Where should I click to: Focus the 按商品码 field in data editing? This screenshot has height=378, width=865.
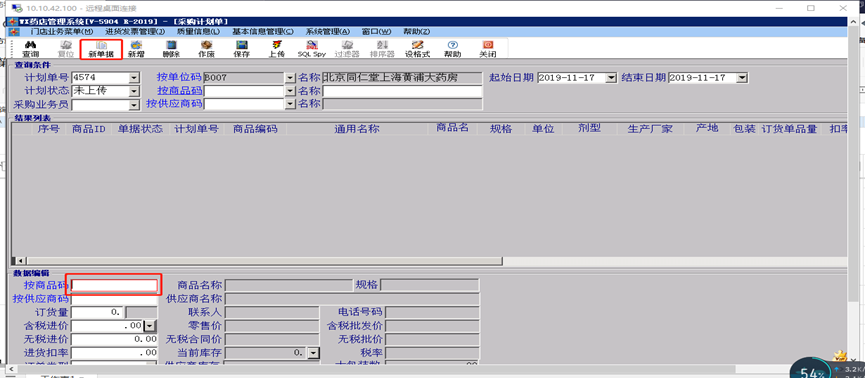pyautogui.click(x=114, y=285)
